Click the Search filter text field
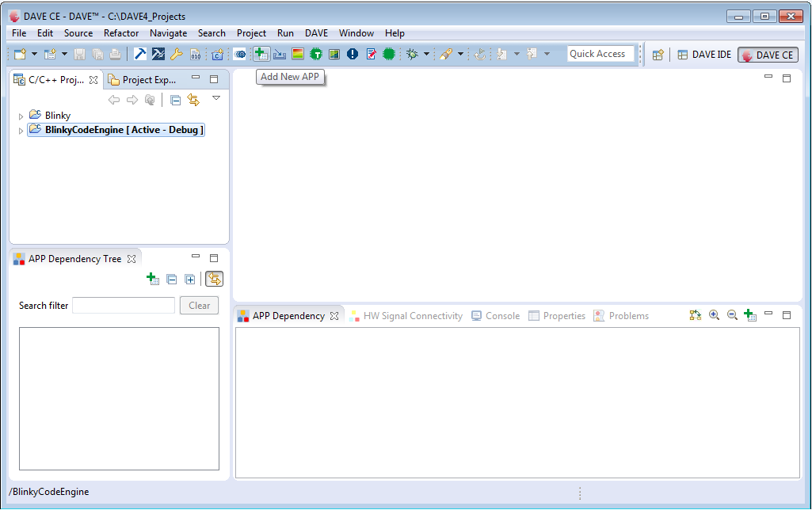The width and height of the screenshot is (812, 510). pos(124,306)
